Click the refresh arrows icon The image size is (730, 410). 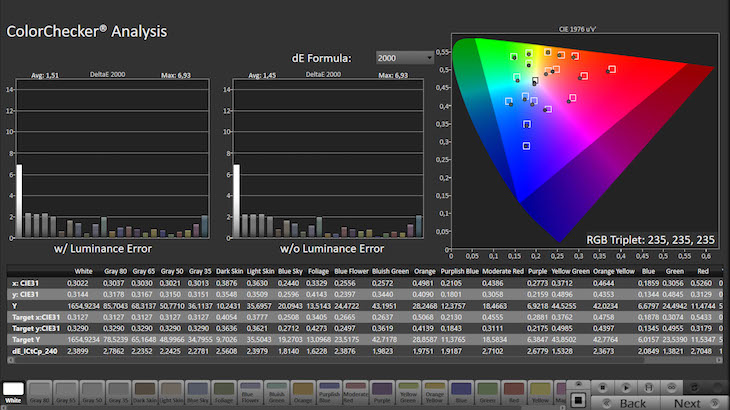694,387
